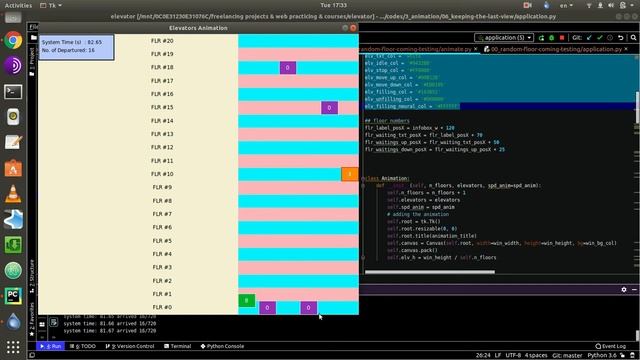Show all applications grid in the dock
640x360 pixels.
pos(13,347)
